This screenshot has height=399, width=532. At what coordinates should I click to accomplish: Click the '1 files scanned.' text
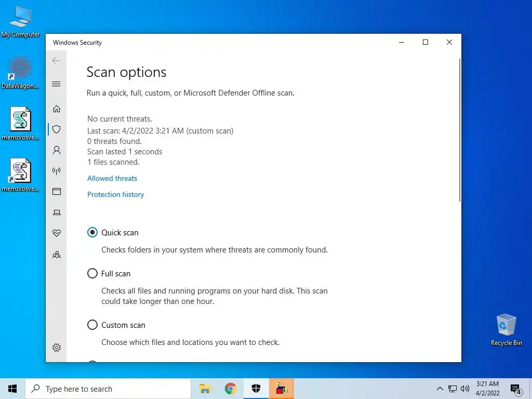coord(113,162)
